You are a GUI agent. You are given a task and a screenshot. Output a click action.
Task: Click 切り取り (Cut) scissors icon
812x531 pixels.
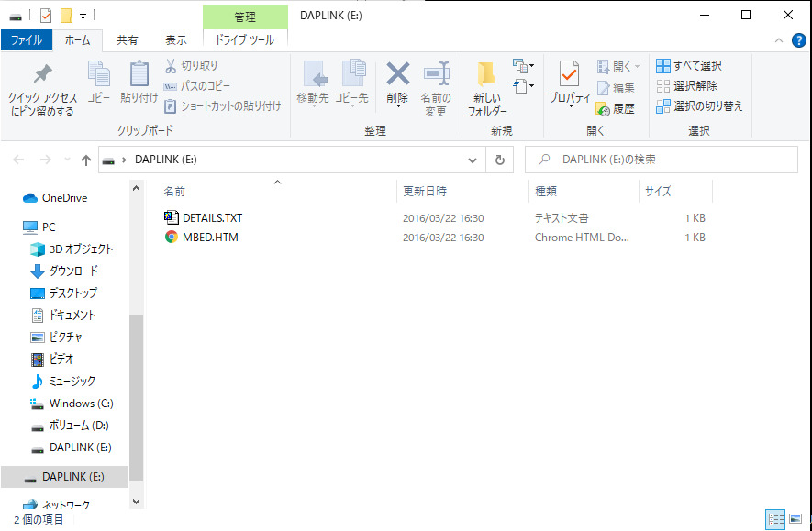pos(171,66)
